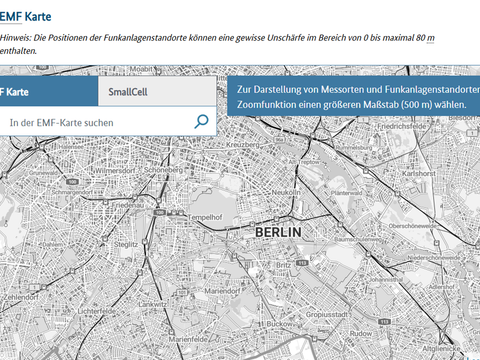Click the abbreviated 'm' unit in hint

(x=431, y=38)
